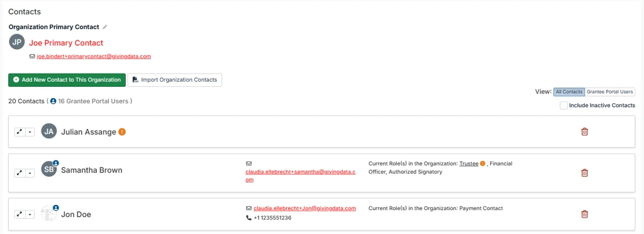The image size is (644, 234).
Task: Delete Samantha Brown with trash icon
Action: (x=584, y=173)
